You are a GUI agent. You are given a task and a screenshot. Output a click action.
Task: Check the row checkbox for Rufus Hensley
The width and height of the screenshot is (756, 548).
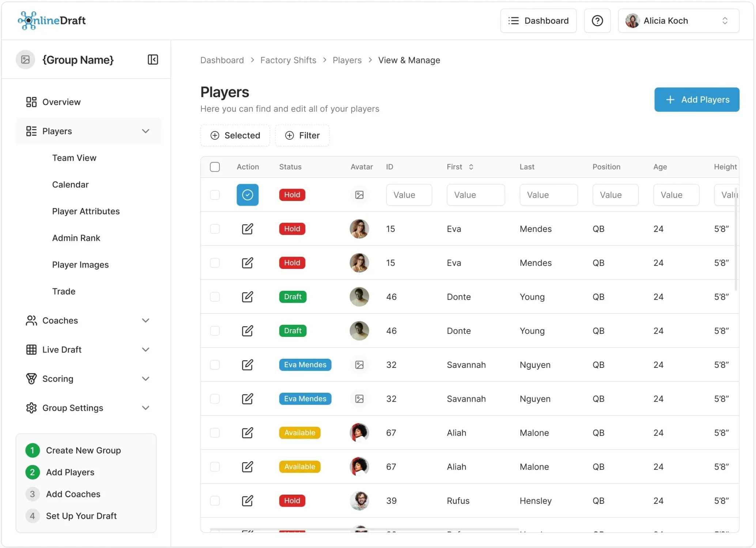click(x=215, y=501)
